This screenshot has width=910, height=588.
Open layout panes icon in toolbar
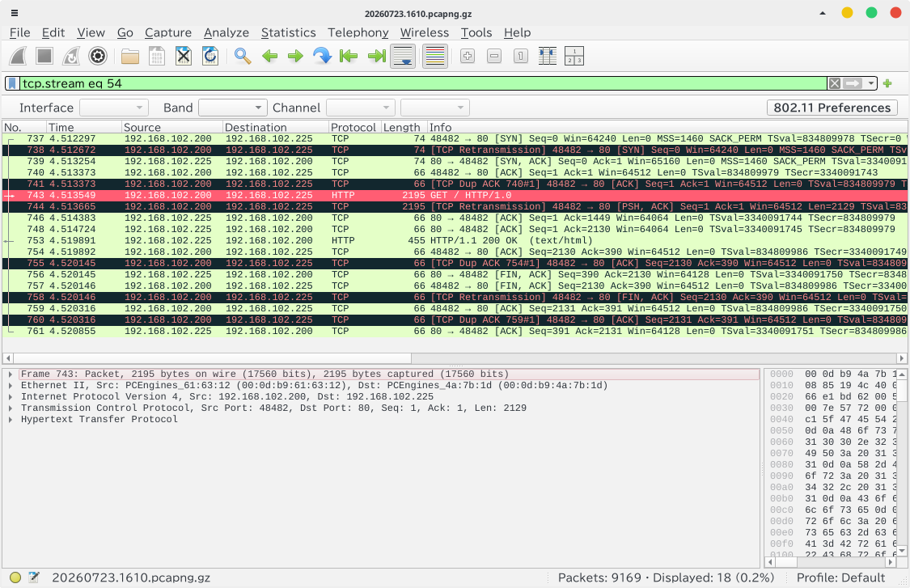574,57
